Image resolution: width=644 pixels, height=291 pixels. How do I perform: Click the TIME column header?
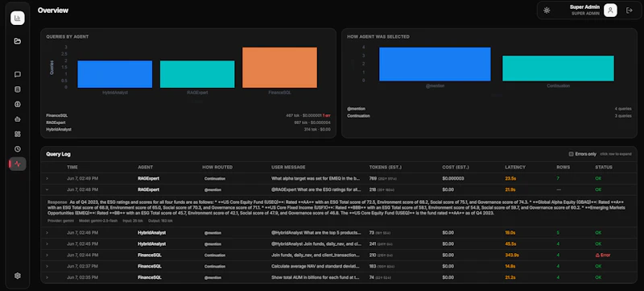point(72,168)
